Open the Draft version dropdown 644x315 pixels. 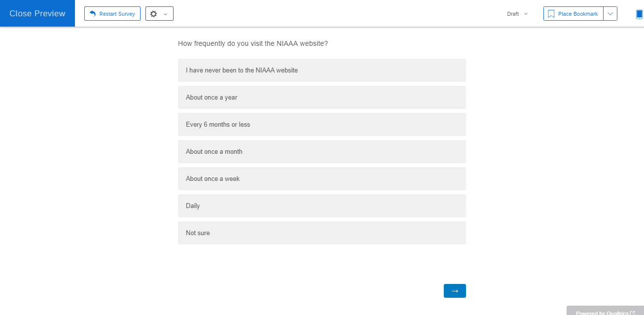click(517, 14)
